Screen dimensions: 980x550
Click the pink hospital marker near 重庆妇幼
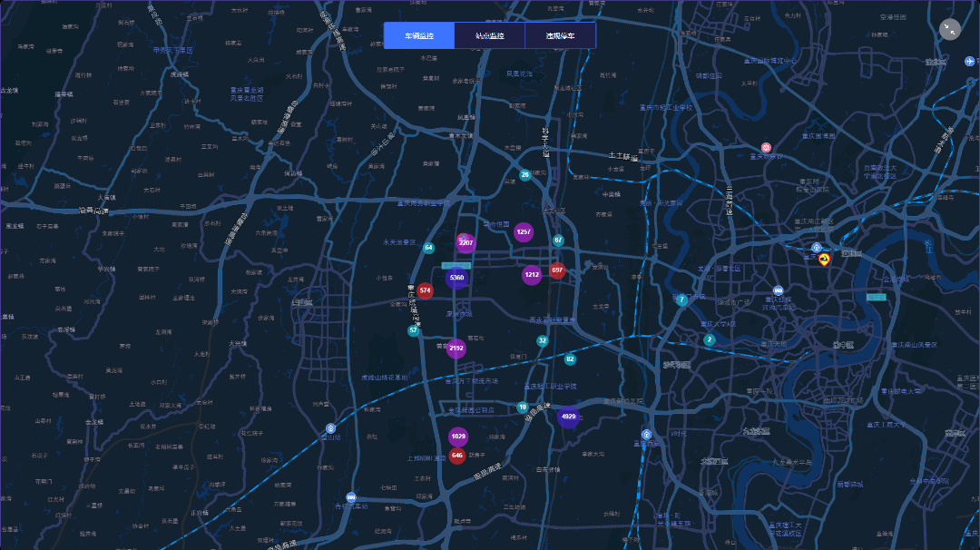(766, 147)
